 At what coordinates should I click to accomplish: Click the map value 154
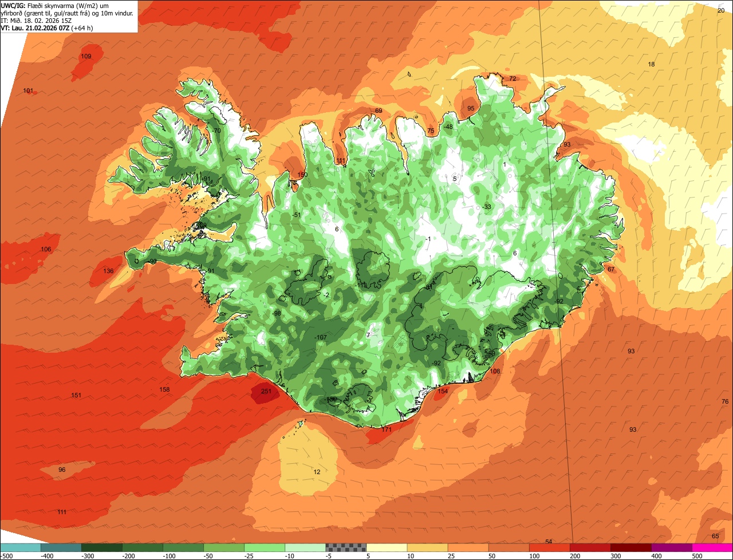coord(443,391)
